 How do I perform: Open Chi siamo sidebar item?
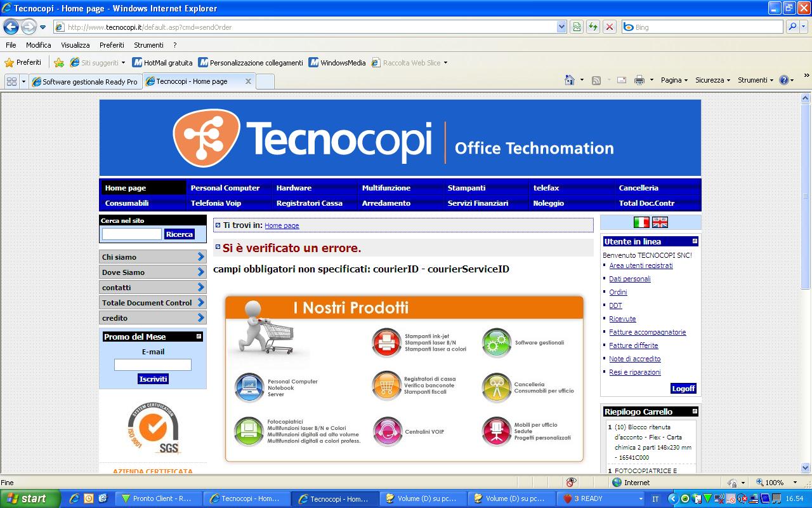(x=153, y=257)
